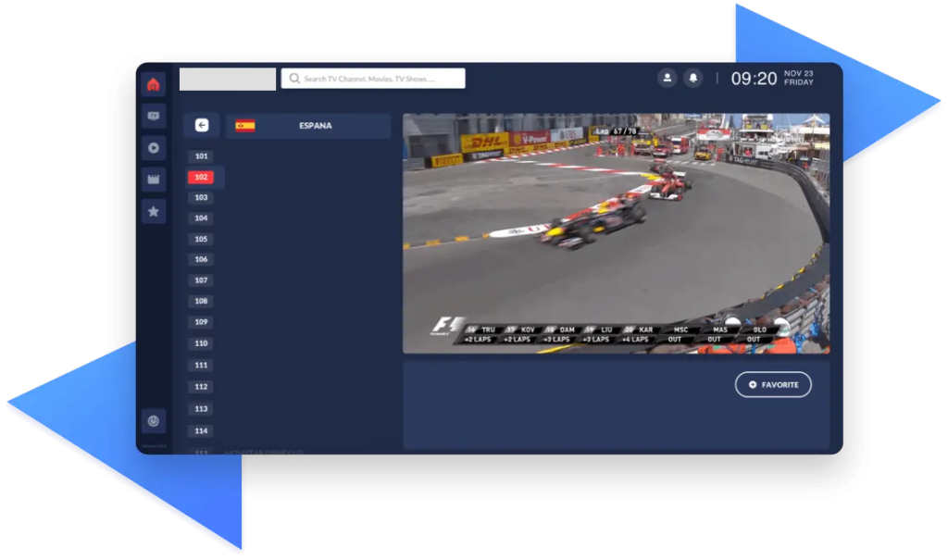This screenshot has height=560, width=948.
Task: Click the power button icon
Action: pos(154,420)
